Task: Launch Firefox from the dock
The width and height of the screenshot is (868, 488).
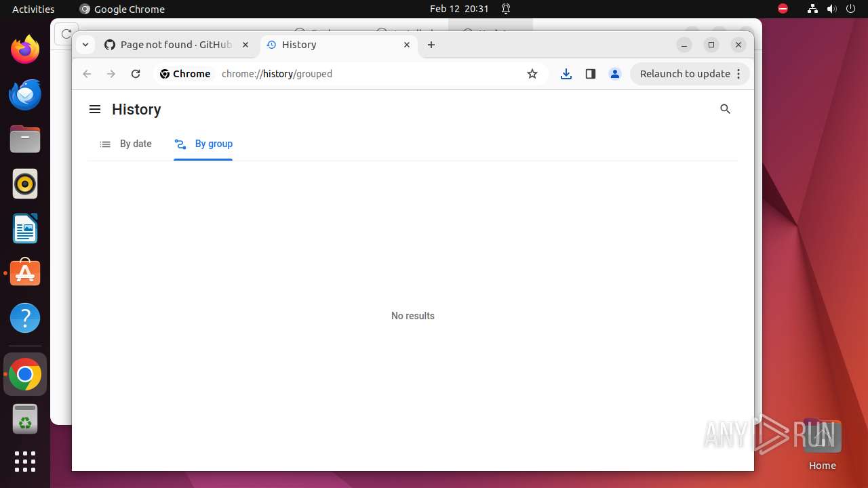Action: pos(25,49)
